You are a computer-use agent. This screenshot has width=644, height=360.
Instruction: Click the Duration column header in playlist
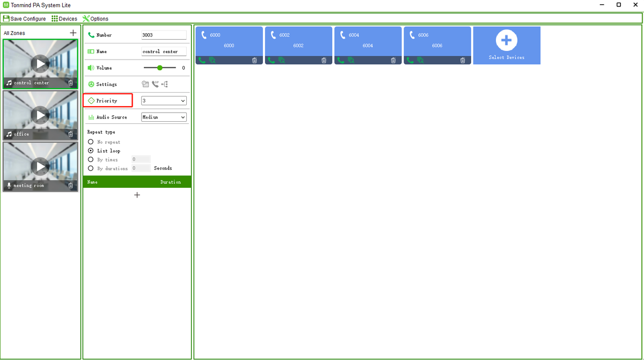tap(171, 182)
